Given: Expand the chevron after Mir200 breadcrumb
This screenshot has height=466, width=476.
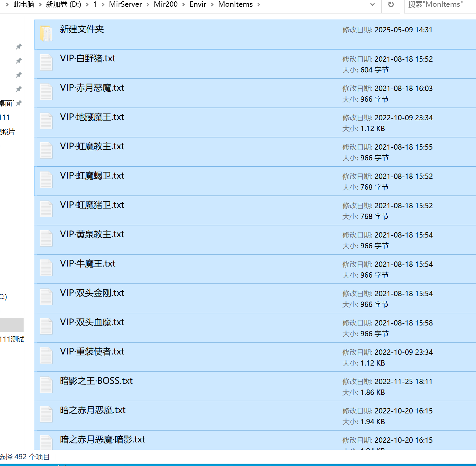Looking at the screenshot, I should click(184, 5).
